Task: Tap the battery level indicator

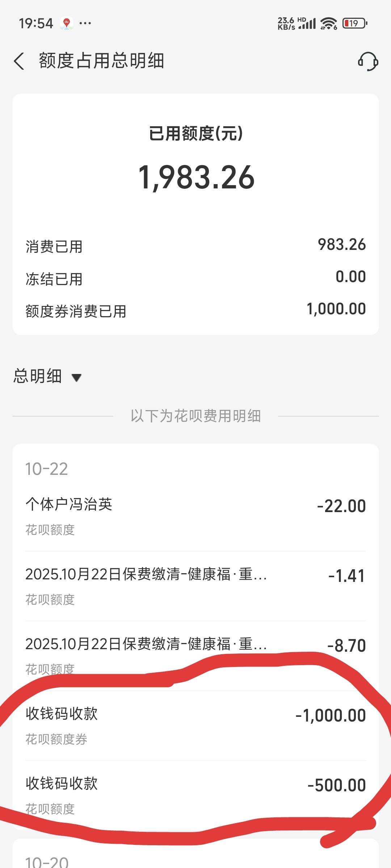Action: (x=354, y=24)
